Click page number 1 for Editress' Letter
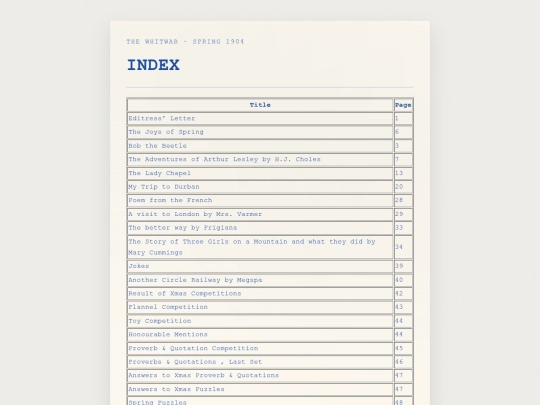The image size is (540, 405). pos(403,118)
